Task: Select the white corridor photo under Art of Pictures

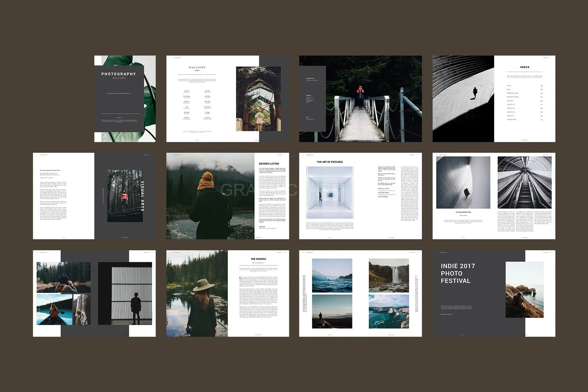Action: point(329,193)
